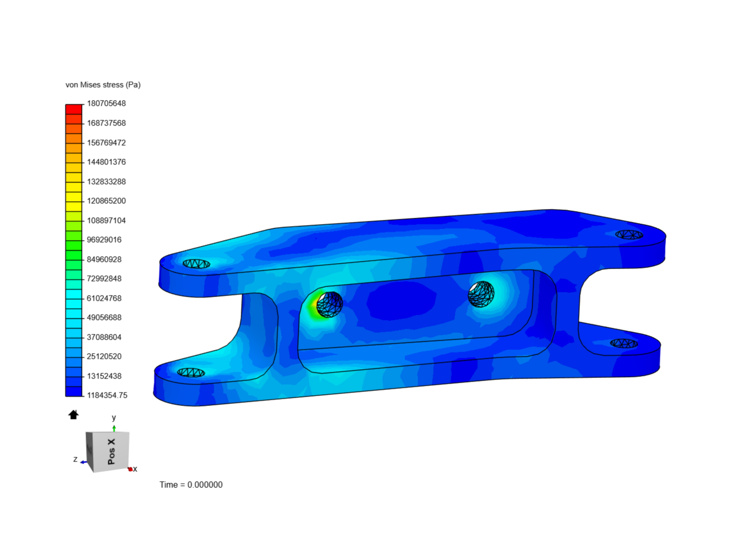This screenshot has height=560, width=747.
Task: Click the home view reset icon
Action: coord(73,414)
